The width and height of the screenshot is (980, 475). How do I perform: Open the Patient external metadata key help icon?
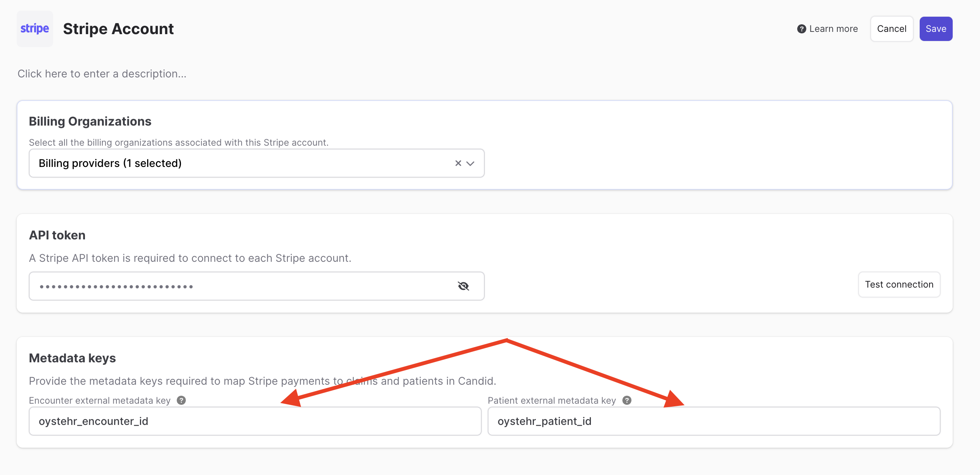pyautogui.click(x=627, y=400)
